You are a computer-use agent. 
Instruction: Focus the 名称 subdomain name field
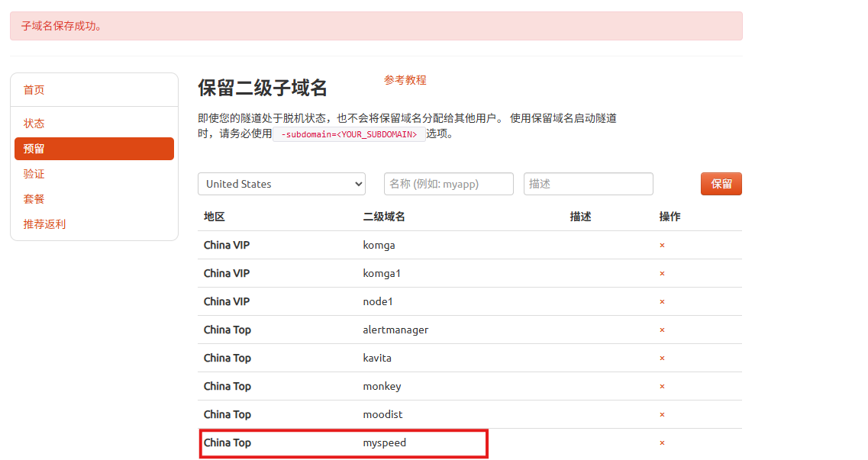point(448,184)
